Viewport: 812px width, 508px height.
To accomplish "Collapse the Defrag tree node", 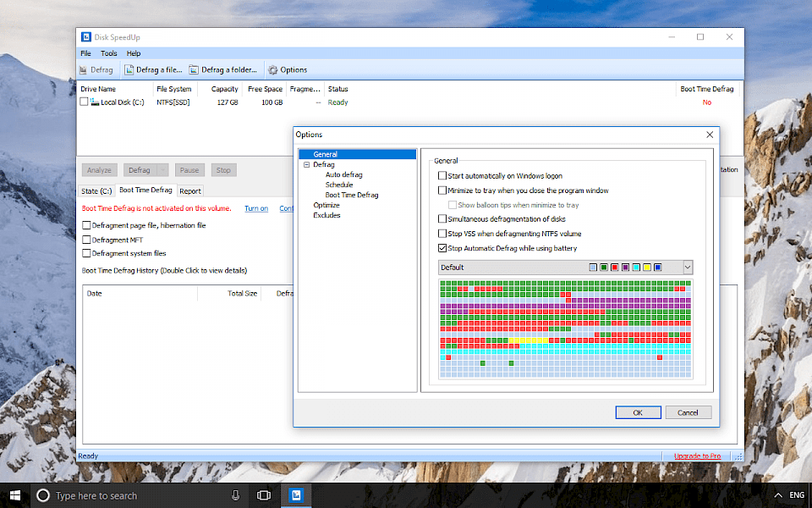I will coord(306,165).
